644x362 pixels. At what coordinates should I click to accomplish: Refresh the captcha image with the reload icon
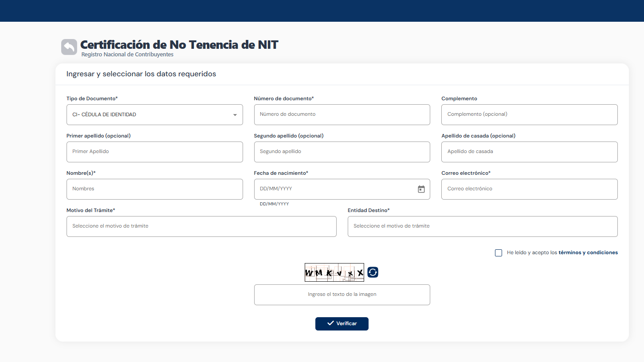pyautogui.click(x=373, y=272)
